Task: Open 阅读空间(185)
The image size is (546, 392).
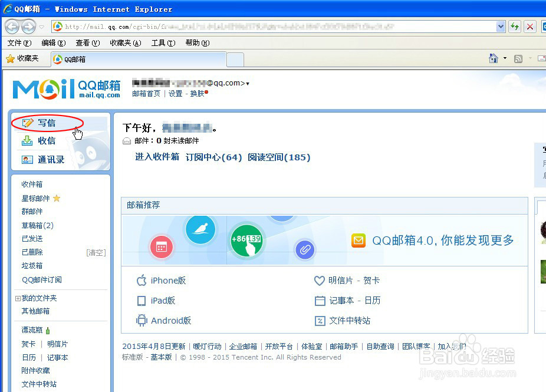Action: [x=279, y=157]
